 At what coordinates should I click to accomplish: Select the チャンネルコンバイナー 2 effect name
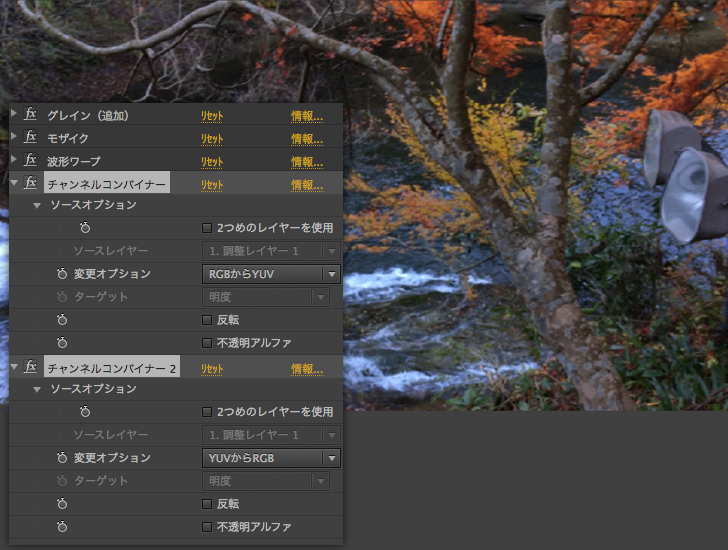tap(111, 369)
